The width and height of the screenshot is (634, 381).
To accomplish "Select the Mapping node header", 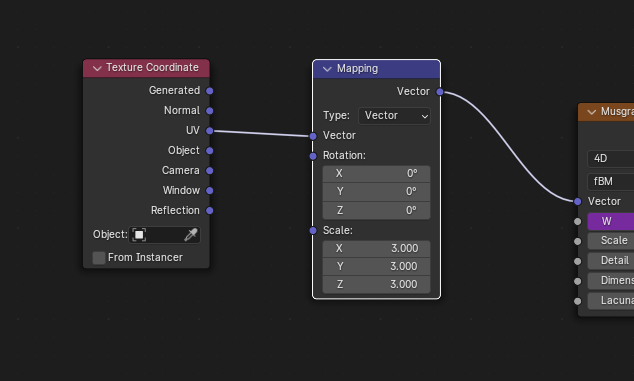I will click(376, 69).
